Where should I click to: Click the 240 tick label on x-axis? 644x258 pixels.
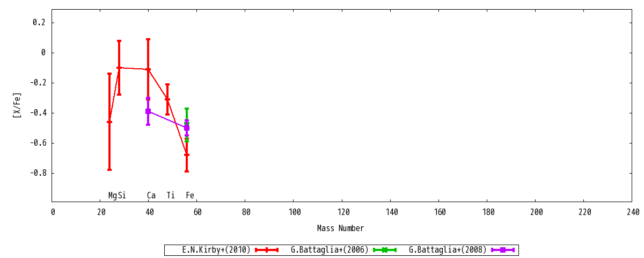point(632,212)
